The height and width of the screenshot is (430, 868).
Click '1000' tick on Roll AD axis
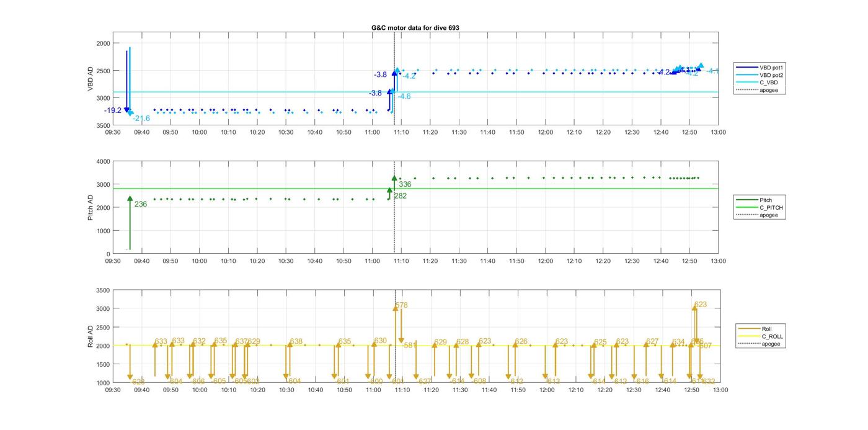point(103,383)
